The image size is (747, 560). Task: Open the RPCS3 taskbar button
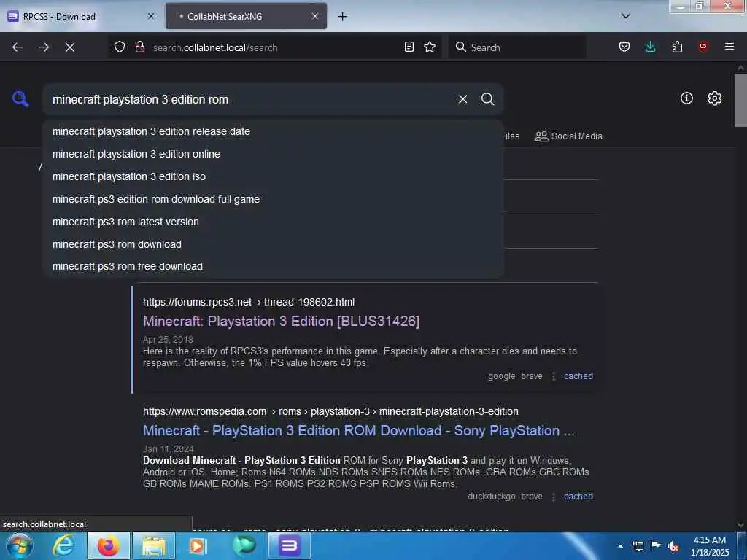coord(289,545)
